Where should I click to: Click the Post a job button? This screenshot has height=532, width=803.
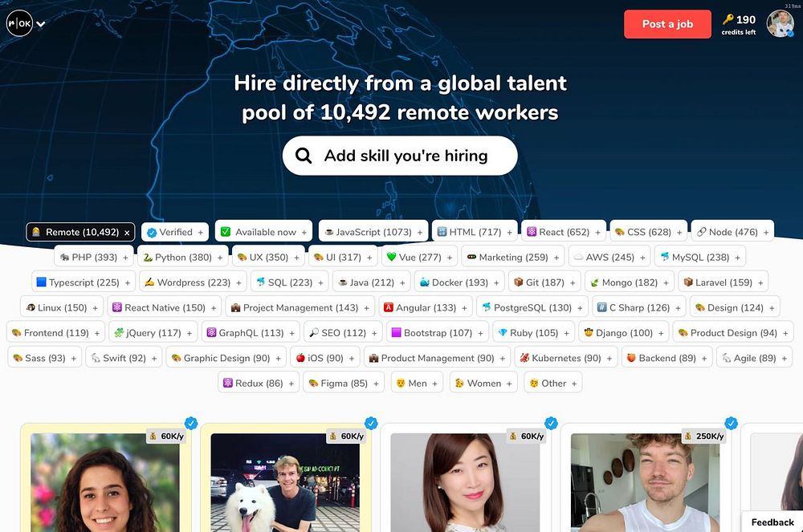pyautogui.click(x=667, y=24)
